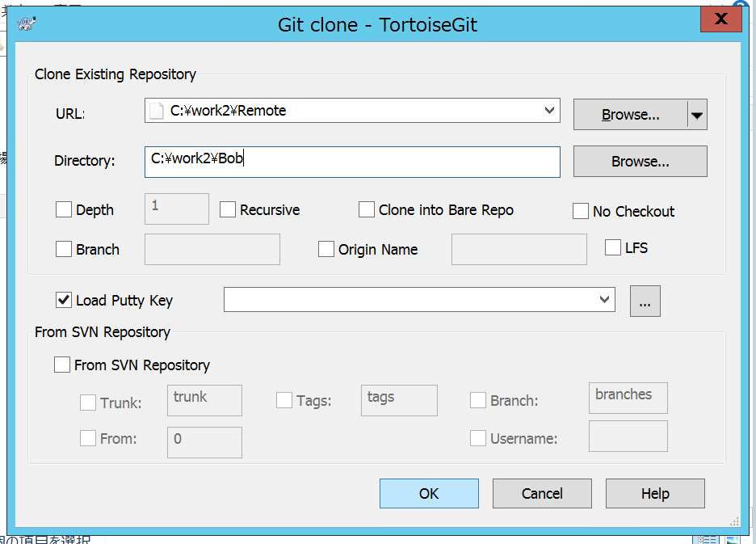Close the Git clone dialog window
Image resolution: width=756 pixels, height=544 pixels.
[720, 19]
